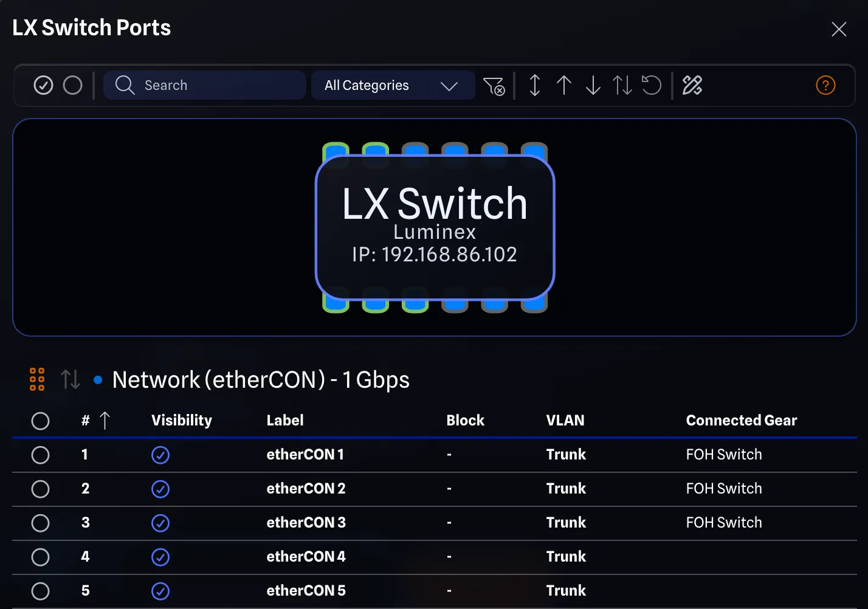Image resolution: width=868 pixels, height=609 pixels.
Task: Click the reset circular arrow icon
Action: 652,85
